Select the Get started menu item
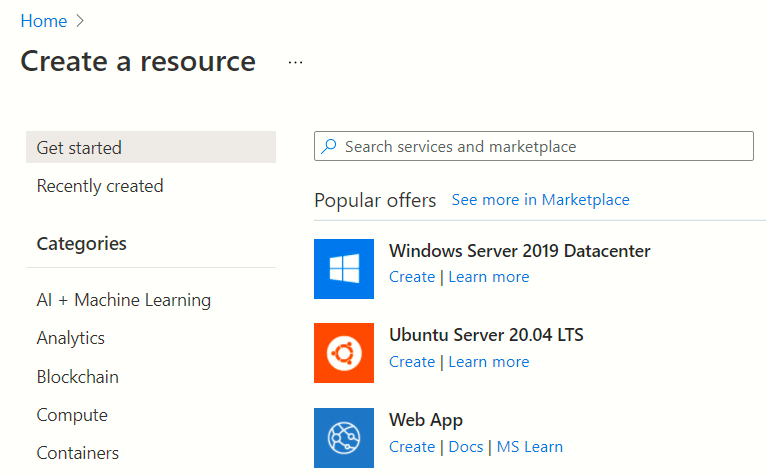The height and width of the screenshot is (475, 766). click(x=79, y=148)
